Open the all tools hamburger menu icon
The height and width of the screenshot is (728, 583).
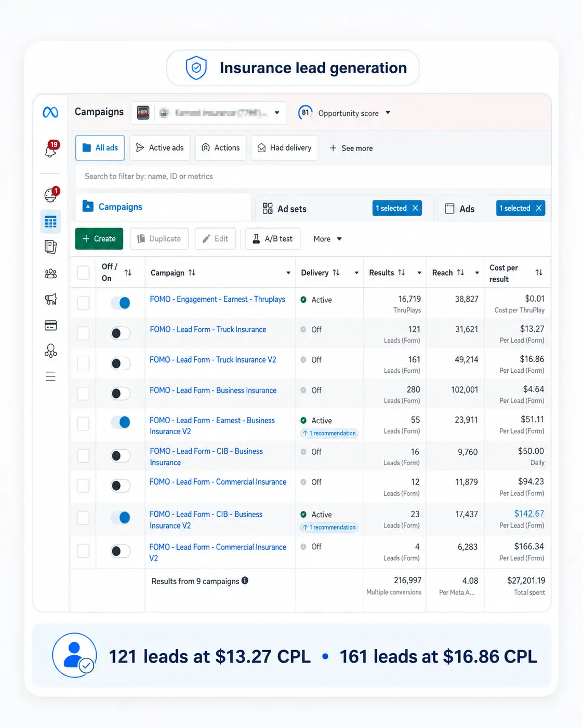coord(50,376)
